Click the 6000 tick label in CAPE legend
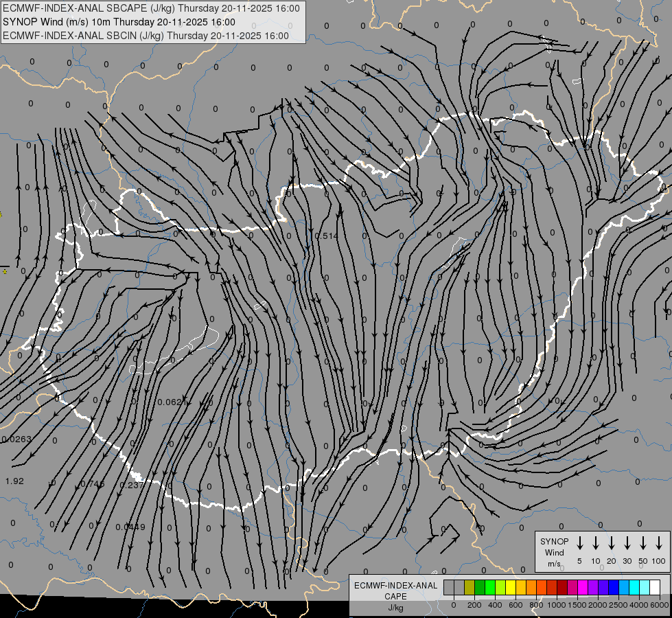 [660, 605]
